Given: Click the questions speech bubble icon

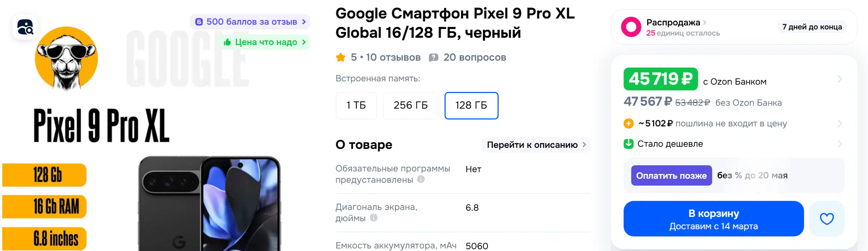Looking at the screenshot, I should coord(433,57).
